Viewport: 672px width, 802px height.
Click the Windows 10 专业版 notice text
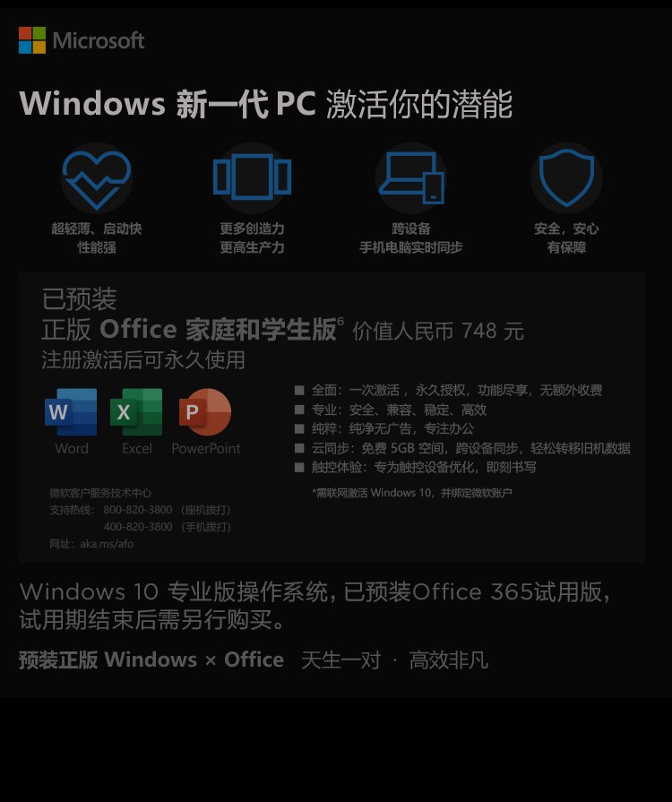click(x=315, y=606)
